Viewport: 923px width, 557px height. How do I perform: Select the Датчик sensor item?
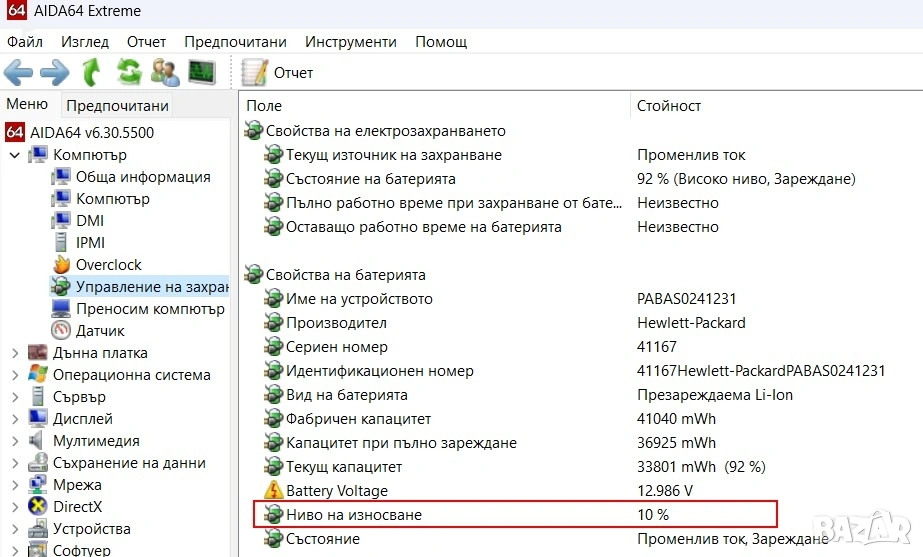click(x=100, y=331)
